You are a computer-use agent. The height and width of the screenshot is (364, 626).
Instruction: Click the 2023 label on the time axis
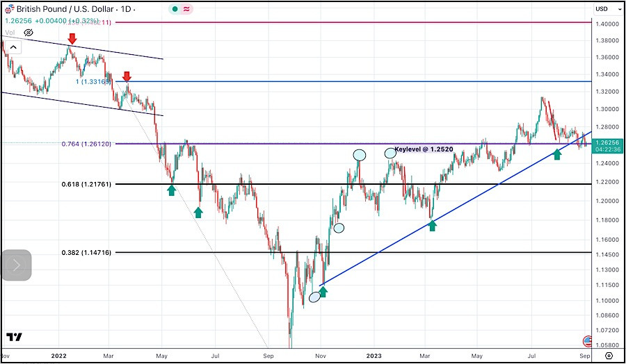tap(374, 356)
